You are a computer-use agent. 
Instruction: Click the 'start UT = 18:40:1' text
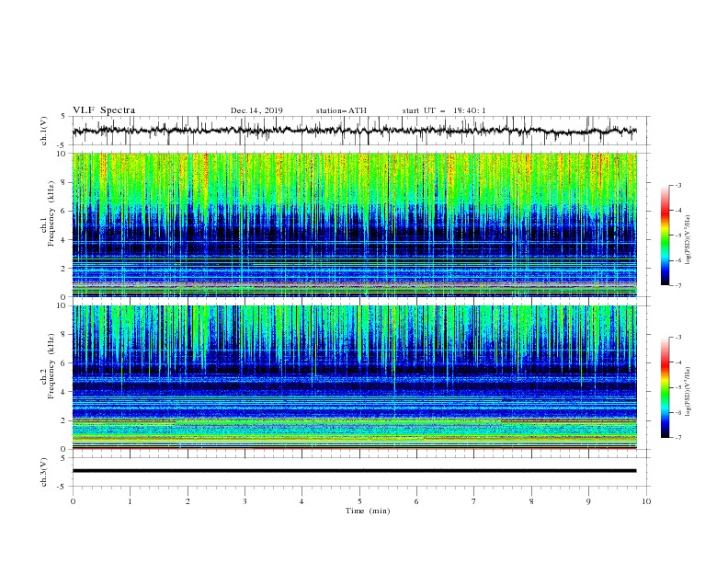pos(444,110)
